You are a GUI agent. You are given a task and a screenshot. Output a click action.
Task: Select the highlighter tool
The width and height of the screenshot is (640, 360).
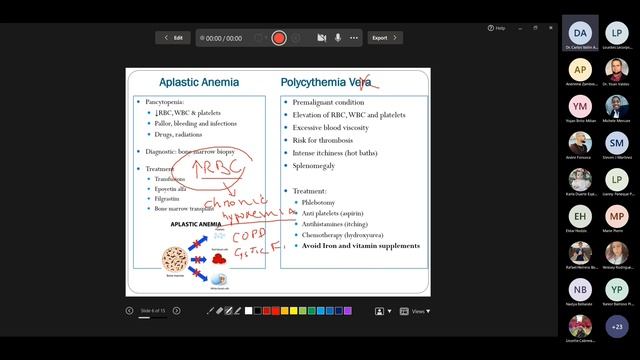[x=238, y=311]
